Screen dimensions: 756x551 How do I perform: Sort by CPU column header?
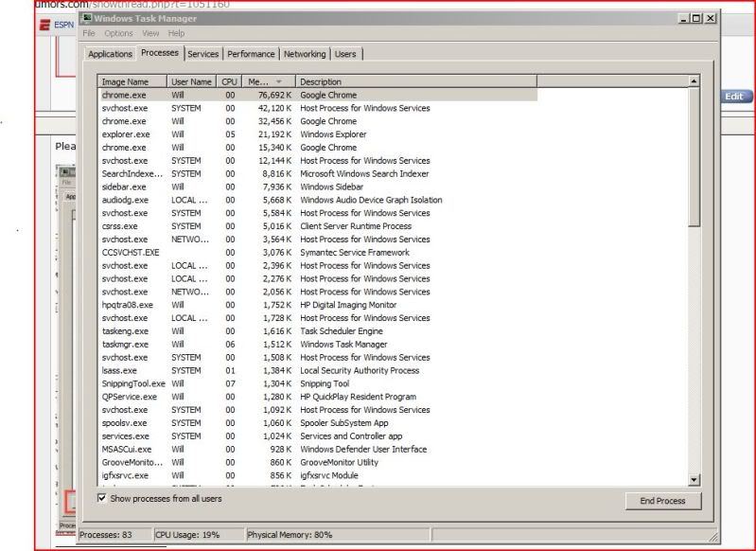pyautogui.click(x=229, y=81)
